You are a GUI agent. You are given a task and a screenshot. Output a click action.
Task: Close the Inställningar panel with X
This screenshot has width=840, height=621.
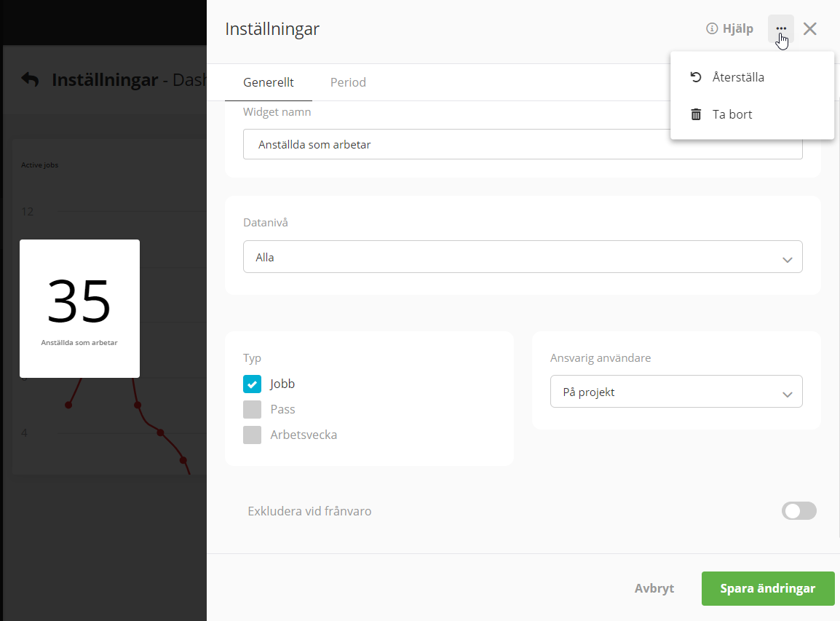pyautogui.click(x=810, y=29)
